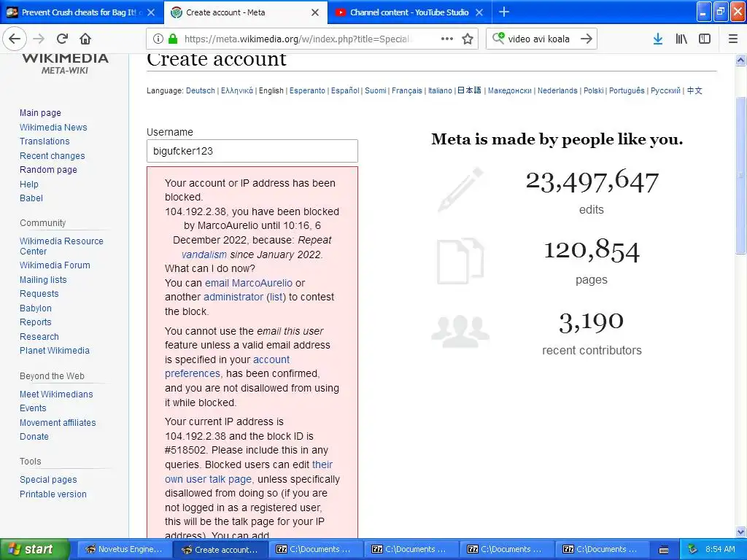This screenshot has height=560, width=747.
Task: Open Wikimedia News link
Action: tap(53, 127)
